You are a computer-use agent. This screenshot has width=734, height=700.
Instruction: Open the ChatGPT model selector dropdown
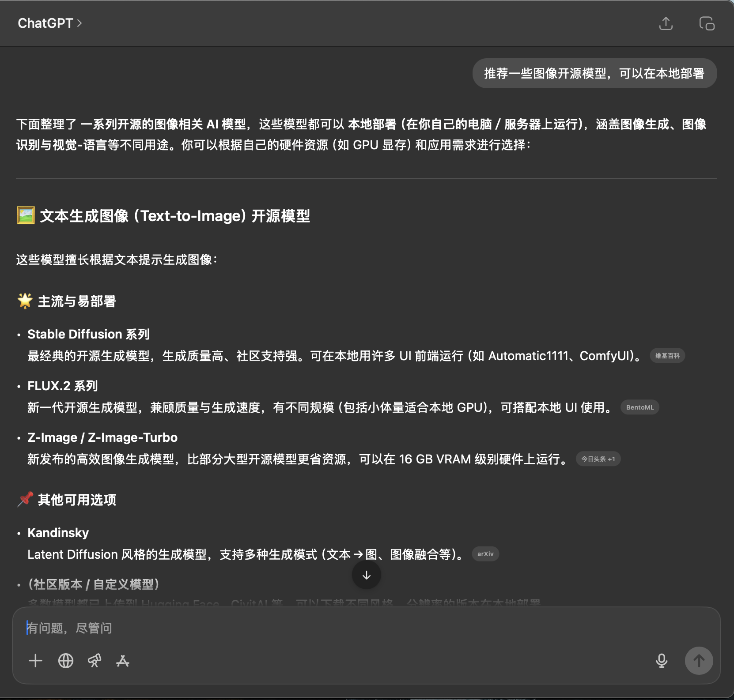[49, 23]
